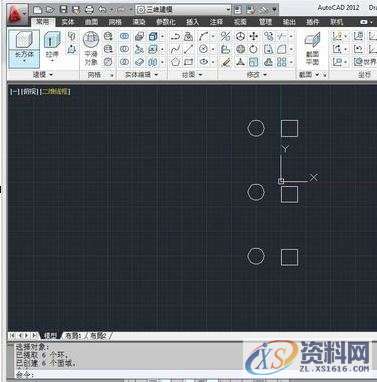Expand the 绘图 panel title

click(x=192, y=75)
